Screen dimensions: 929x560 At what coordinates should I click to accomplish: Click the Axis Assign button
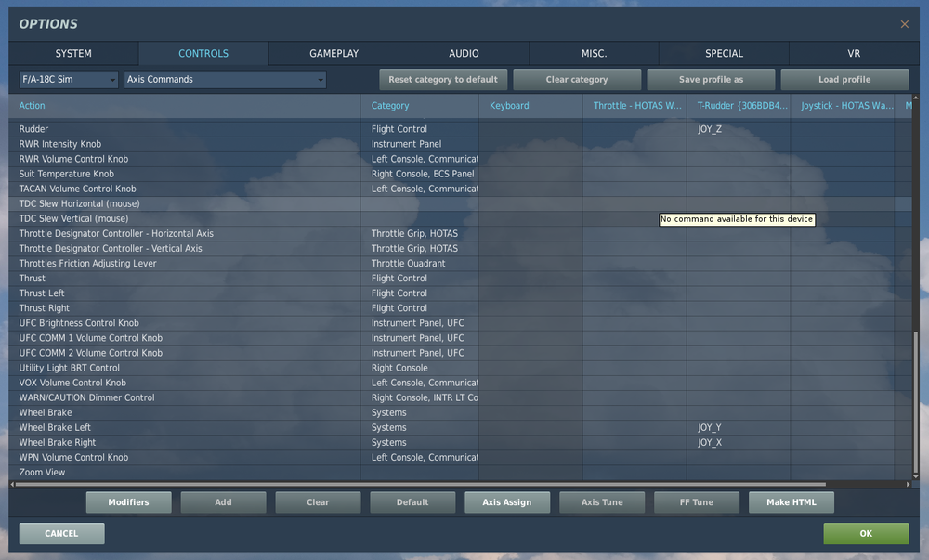[x=507, y=502]
